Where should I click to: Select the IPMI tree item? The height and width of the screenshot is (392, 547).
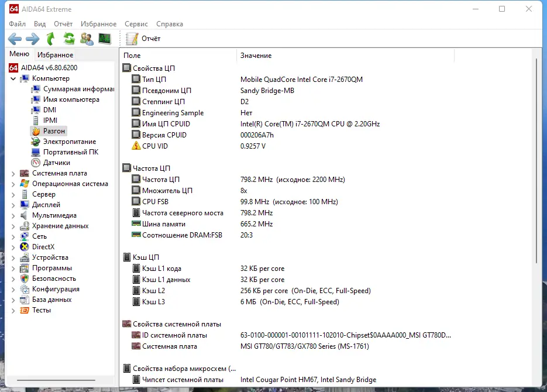[44, 121]
